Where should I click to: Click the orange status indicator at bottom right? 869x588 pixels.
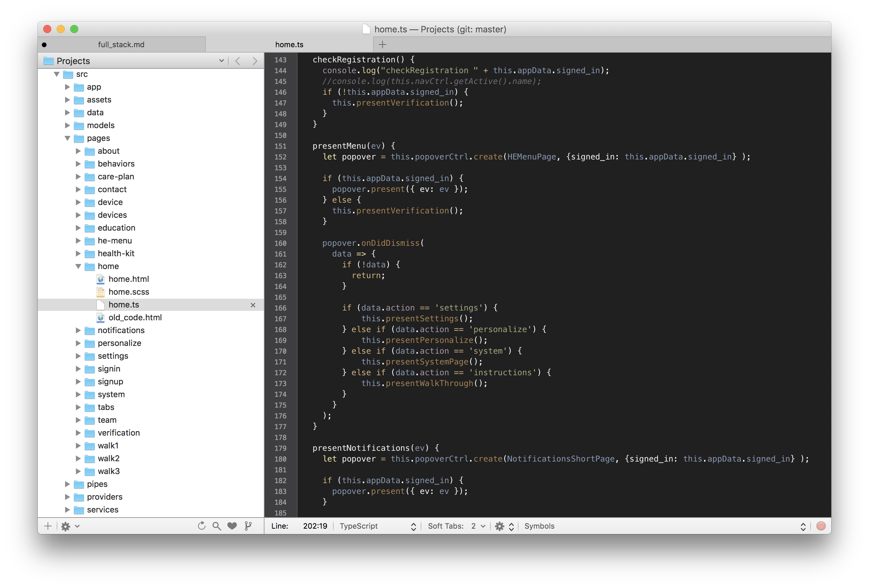(821, 526)
